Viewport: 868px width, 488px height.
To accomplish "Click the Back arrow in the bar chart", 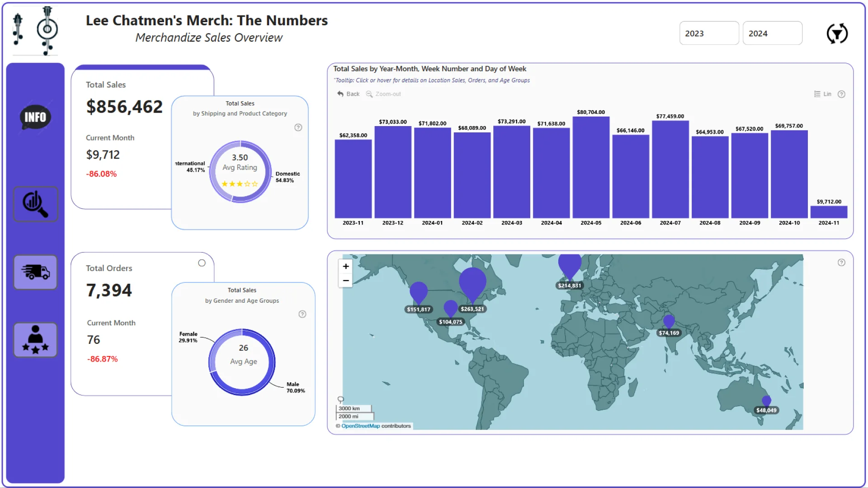I will (x=348, y=94).
